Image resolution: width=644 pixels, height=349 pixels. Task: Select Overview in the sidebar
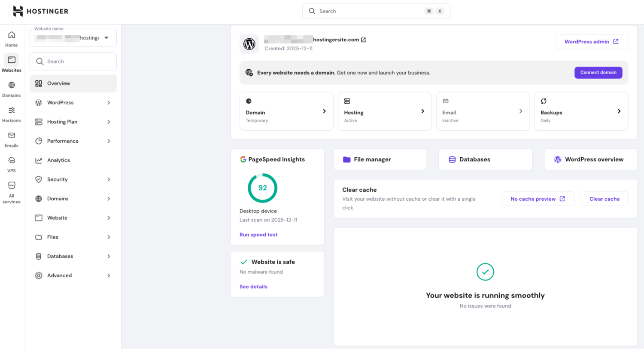point(73,83)
